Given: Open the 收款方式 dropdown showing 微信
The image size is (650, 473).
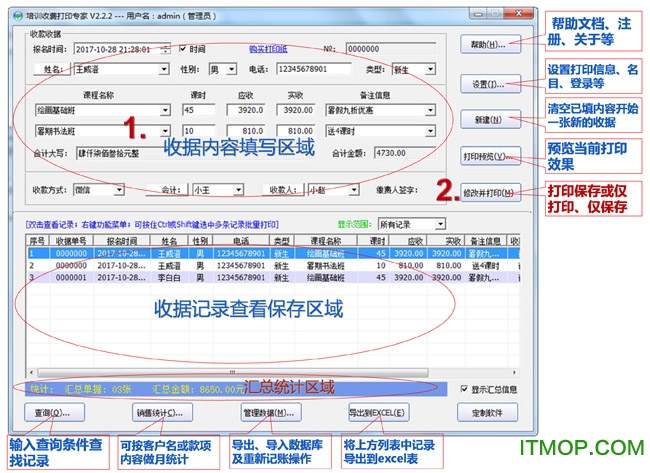Looking at the screenshot, I should click(x=119, y=190).
